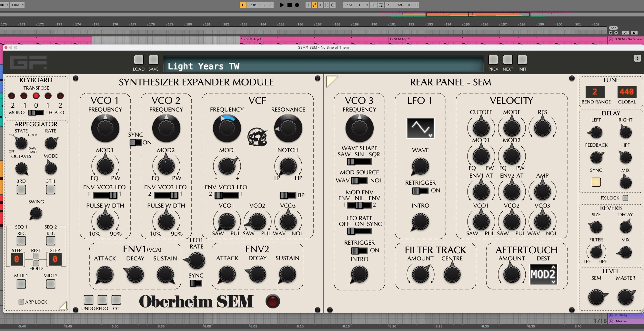Image resolution: width=644 pixels, height=331 pixels.
Task: Activate the orange MIDI map mode icon
Action: click(x=314, y=5)
